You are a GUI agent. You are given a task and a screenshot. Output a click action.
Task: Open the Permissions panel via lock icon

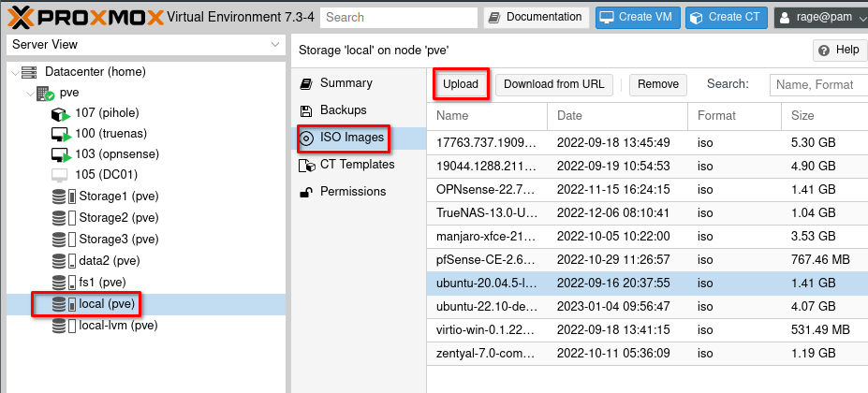[x=305, y=192]
